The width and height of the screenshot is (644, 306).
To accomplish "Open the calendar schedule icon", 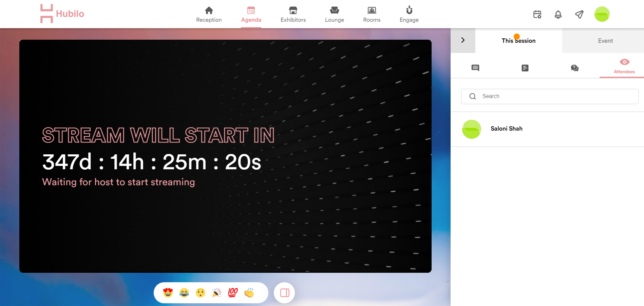I will coord(537,14).
